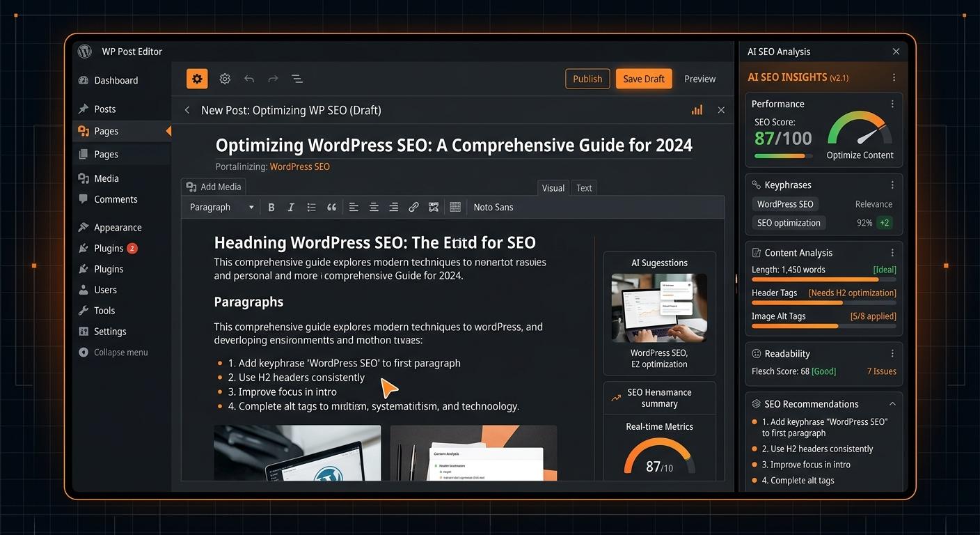Click the WordPress logo in the title bar
The width and height of the screenshot is (980, 535).
[x=85, y=52]
